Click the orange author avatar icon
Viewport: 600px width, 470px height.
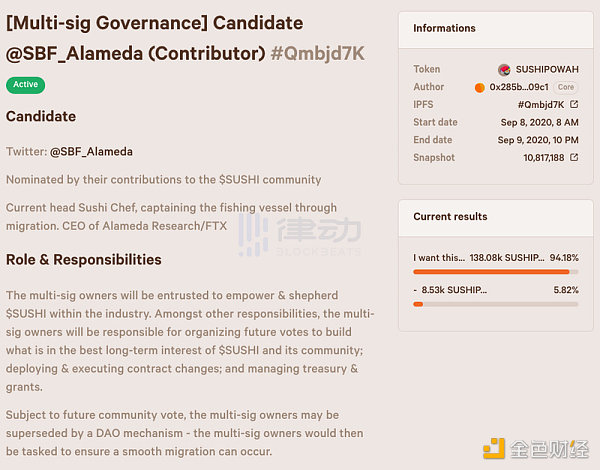pos(480,87)
